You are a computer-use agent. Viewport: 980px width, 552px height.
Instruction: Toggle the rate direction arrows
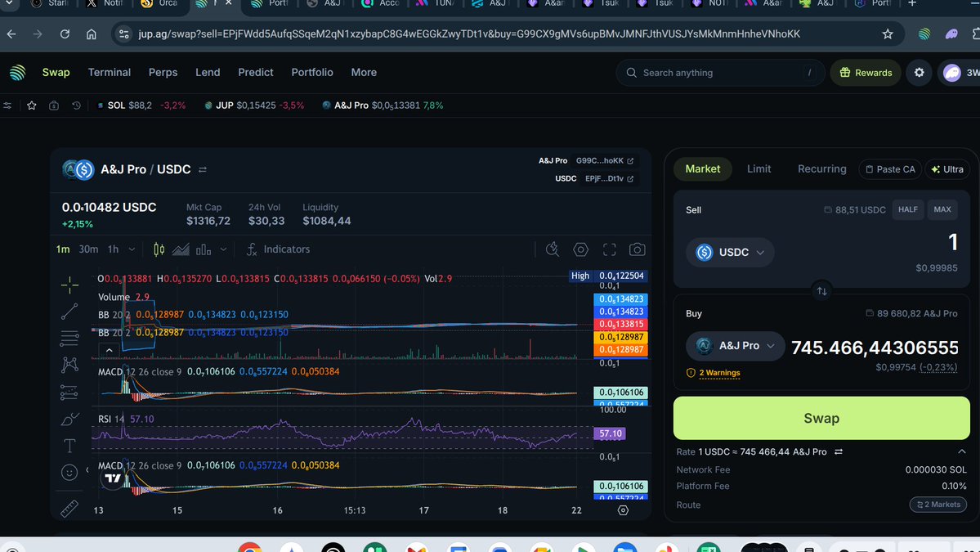[839, 451]
